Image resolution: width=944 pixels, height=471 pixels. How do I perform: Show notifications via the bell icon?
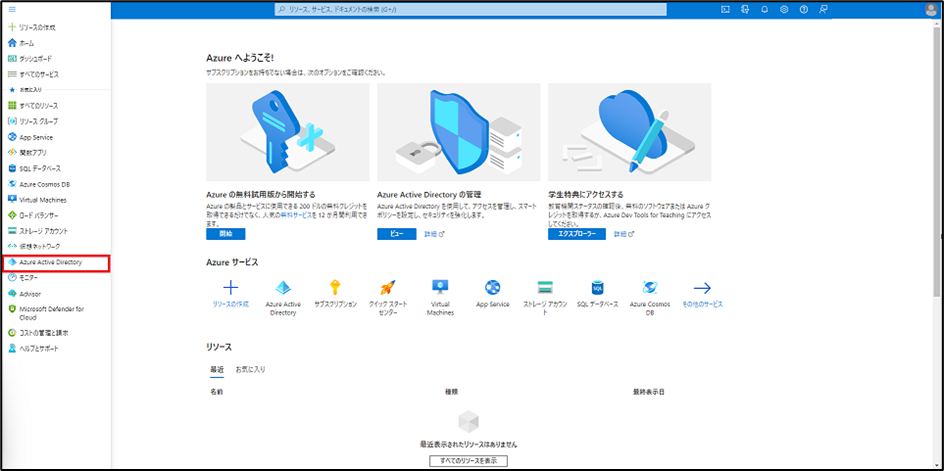pos(764,9)
